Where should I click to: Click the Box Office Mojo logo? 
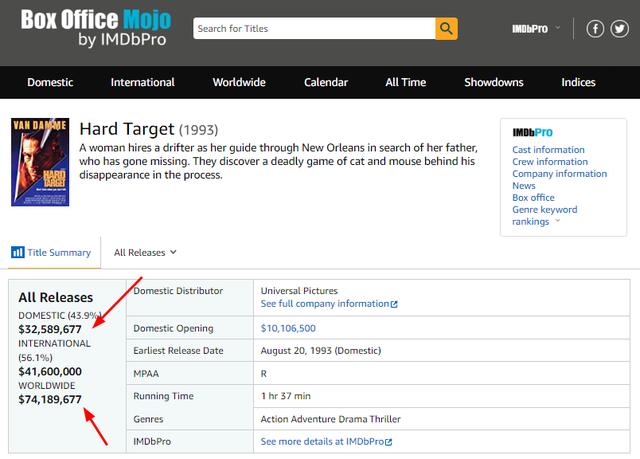[96, 28]
